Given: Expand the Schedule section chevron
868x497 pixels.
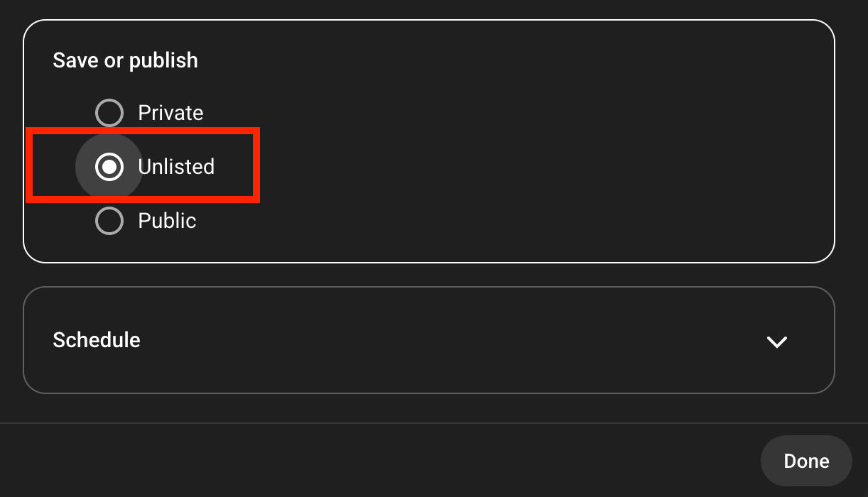Looking at the screenshot, I should click(776, 342).
